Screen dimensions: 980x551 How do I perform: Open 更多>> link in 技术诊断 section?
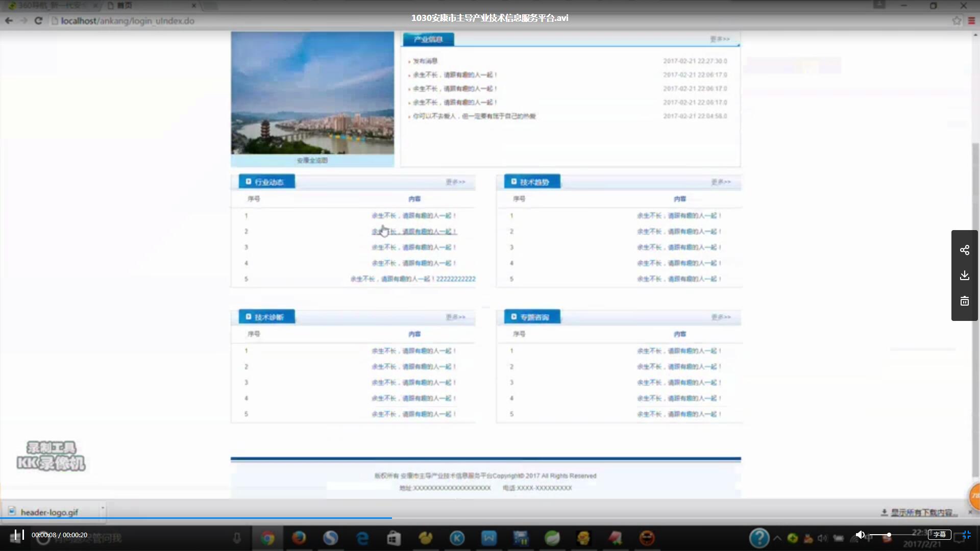coord(455,317)
